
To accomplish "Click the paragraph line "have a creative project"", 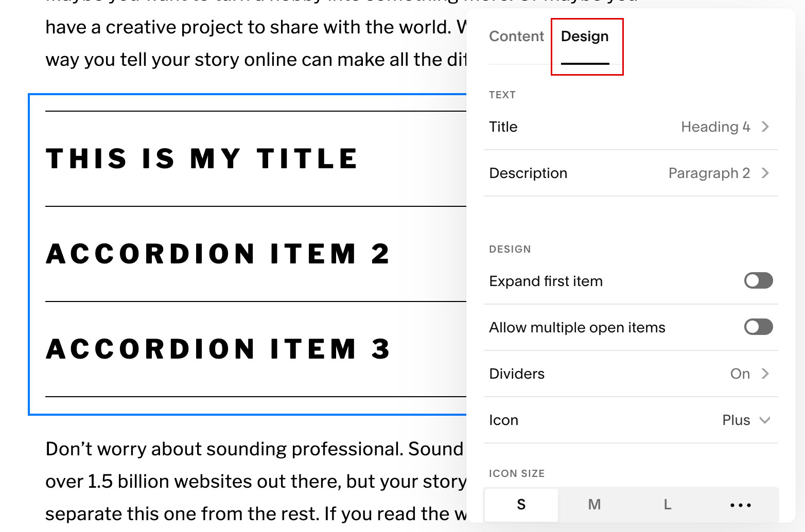I will 256,27.
